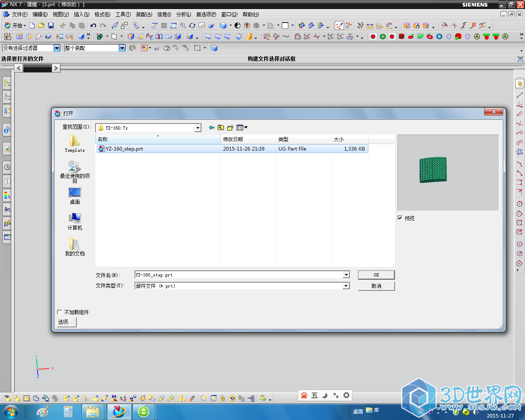Expand the rendering style dropdown arrow
Image resolution: width=525 pixels, height=420 pixels.
click(231, 25)
